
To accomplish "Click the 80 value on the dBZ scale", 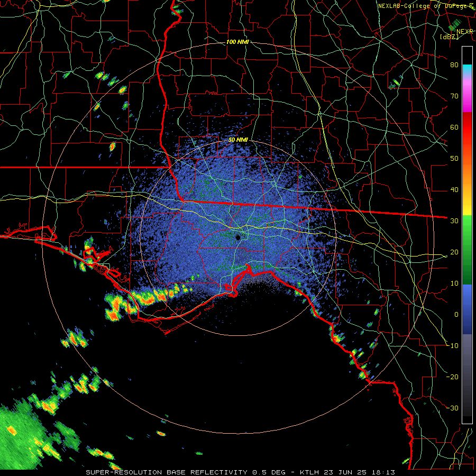I will 454,65.
